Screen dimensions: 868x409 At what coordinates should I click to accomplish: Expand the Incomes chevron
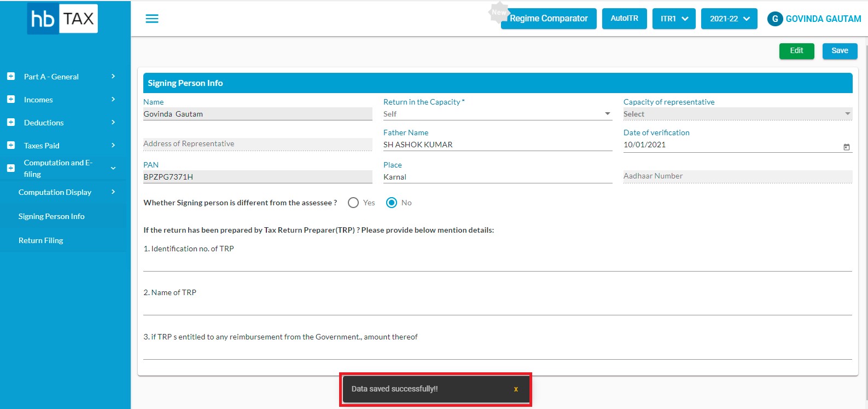point(113,100)
